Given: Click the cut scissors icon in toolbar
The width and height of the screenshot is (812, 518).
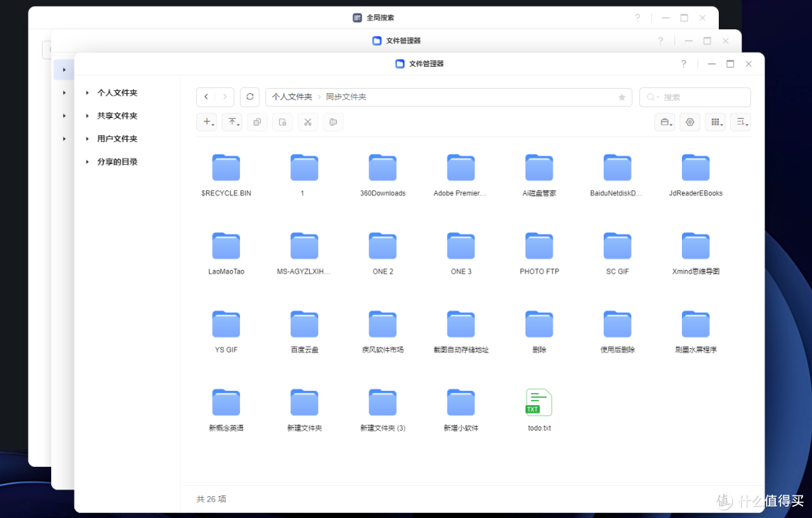Looking at the screenshot, I should [x=308, y=122].
